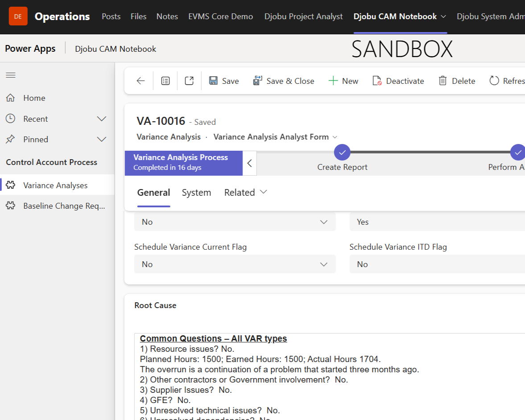Open Schedule Variance Current Flag dropdown

pos(235,264)
